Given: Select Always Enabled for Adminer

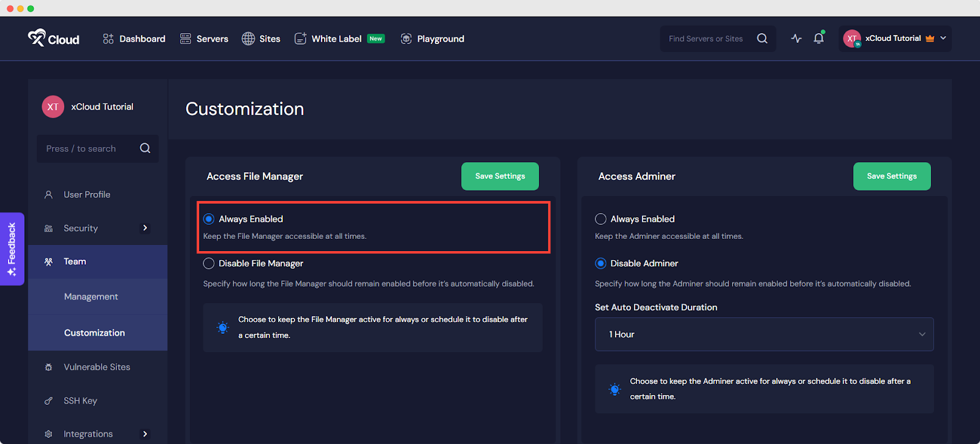Looking at the screenshot, I should click(x=601, y=219).
